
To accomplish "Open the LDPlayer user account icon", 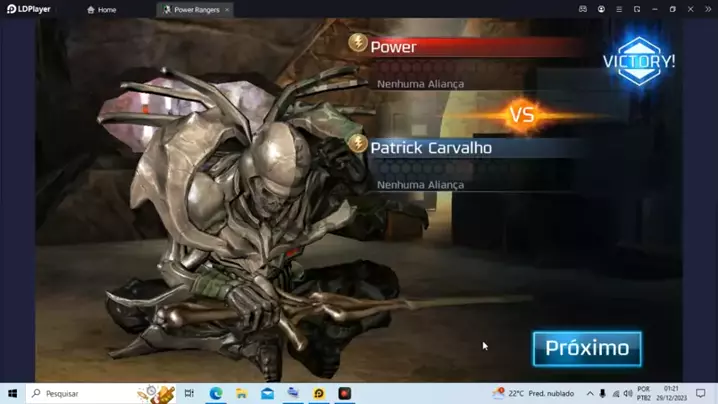I will click(601, 9).
